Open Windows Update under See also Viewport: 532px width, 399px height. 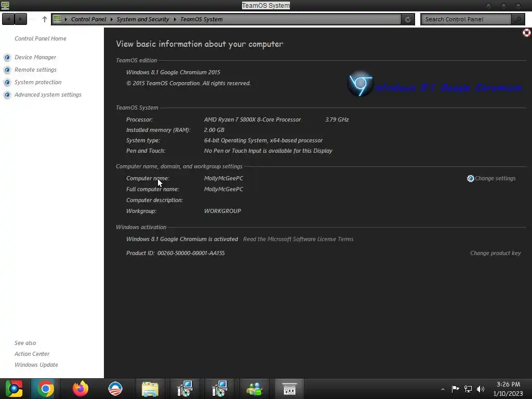pos(36,365)
